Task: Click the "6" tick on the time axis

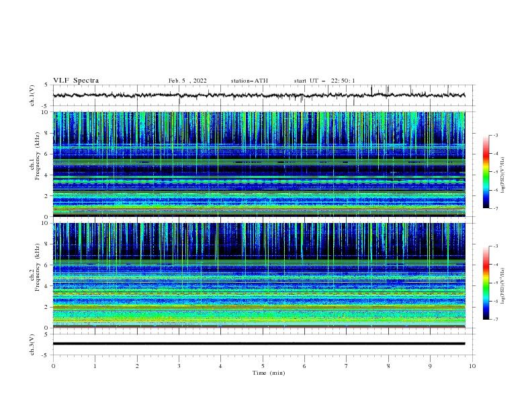Action: point(304,366)
